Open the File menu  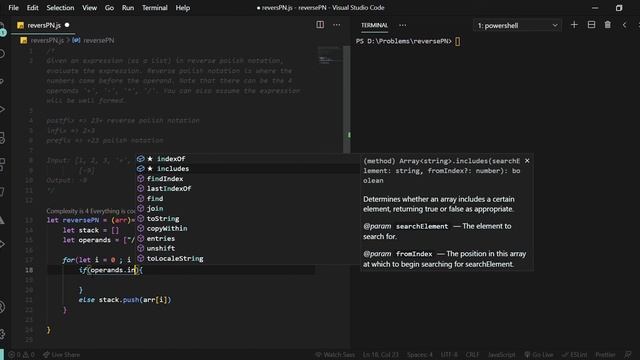point(13,8)
